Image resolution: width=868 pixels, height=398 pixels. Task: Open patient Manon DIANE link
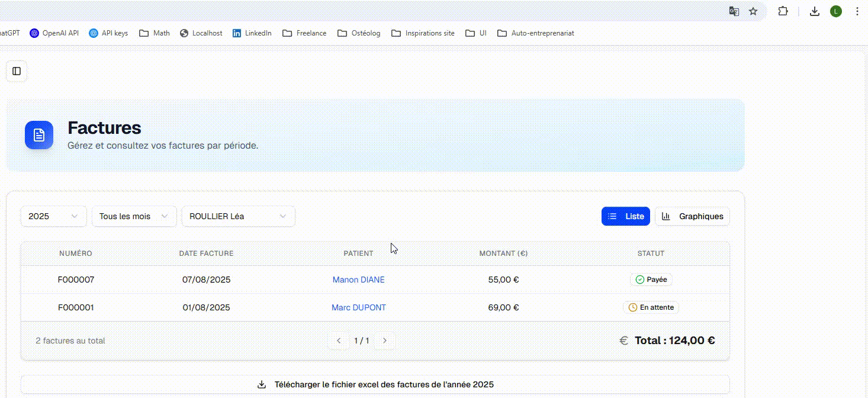(x=358, y=280)
